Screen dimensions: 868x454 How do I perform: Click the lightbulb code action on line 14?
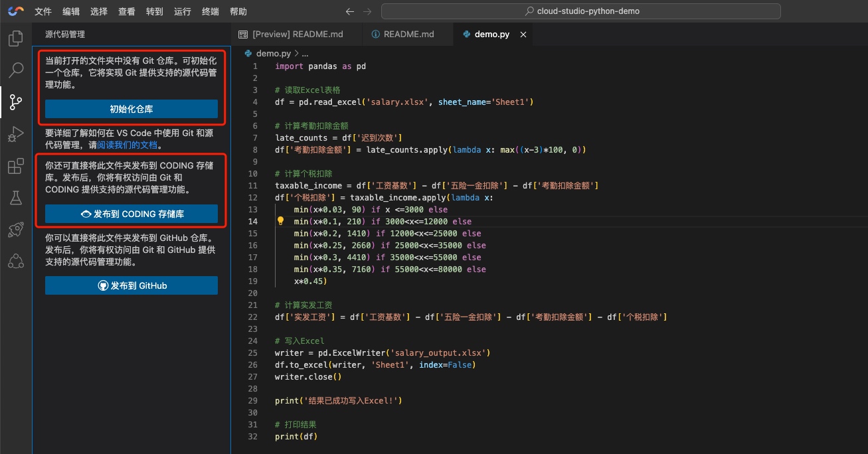[280, 222]
